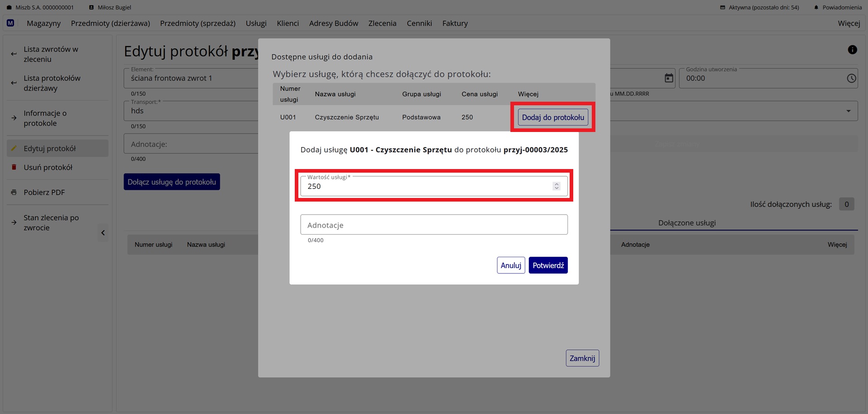Click the blue M logo icon
868x414 pixels.
point(10,23)
